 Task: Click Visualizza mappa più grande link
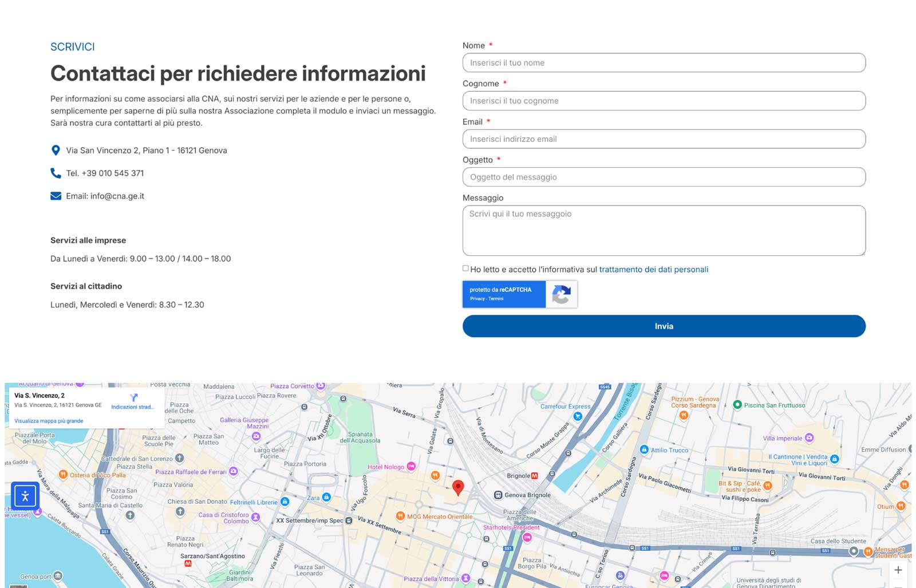pyautogui.click(x=49, y=421)
